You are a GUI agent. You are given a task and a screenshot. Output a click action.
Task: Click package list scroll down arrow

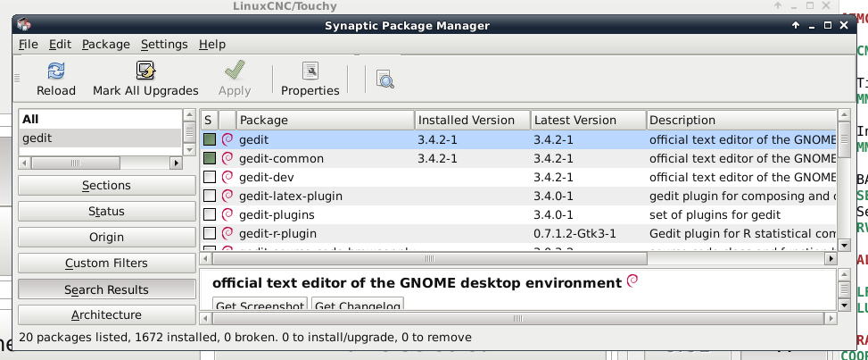pos(844,245)
